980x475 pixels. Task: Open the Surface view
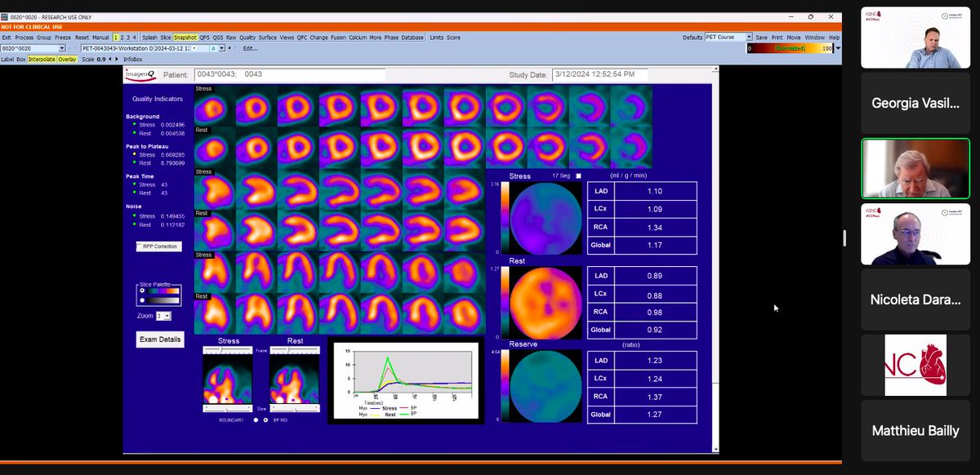coord(268,38)
